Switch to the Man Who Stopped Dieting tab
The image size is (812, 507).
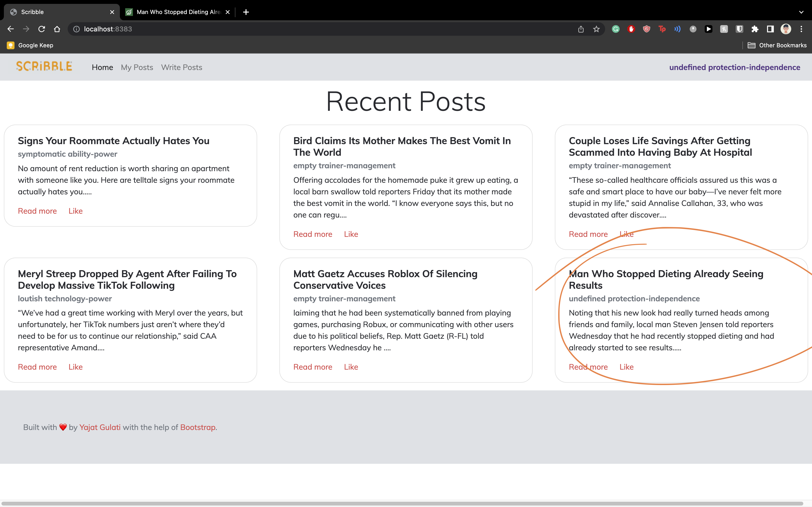tap(178, 12)
